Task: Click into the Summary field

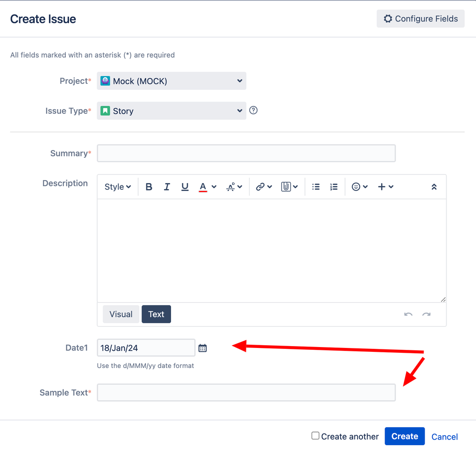Action: pos(246,153)
